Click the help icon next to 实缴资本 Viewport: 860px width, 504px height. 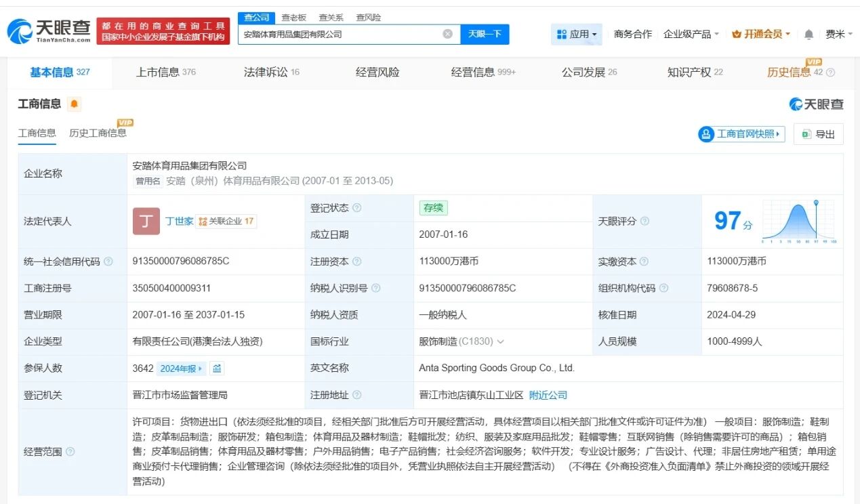[644, 261]
